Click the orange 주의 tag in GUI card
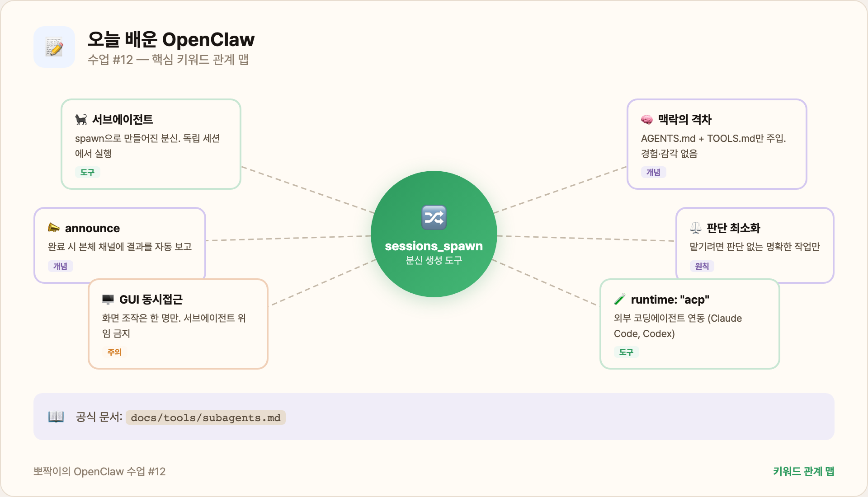Screen dimensions: 868x497 click(114, 352)
